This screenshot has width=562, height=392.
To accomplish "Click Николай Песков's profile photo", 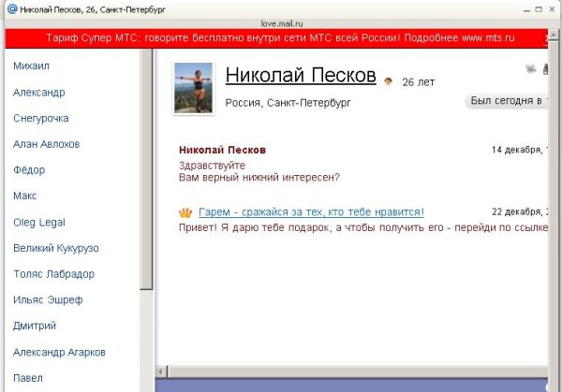I will [194, 88].
